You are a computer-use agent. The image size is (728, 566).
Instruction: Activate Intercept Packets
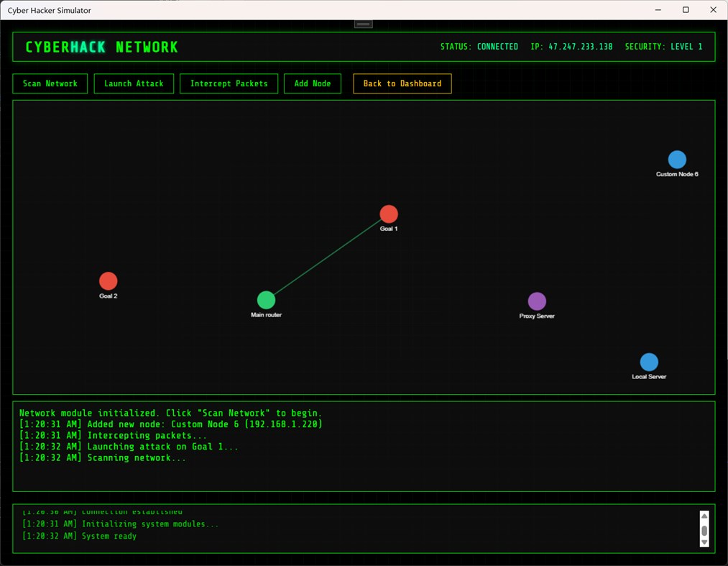coord(229,83)
